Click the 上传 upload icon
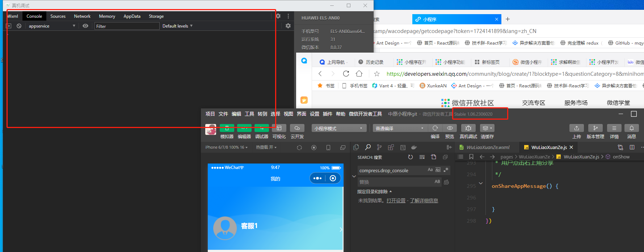Image resolution: width=644 pixels, height=252 pixels. (x=577, y=128)
